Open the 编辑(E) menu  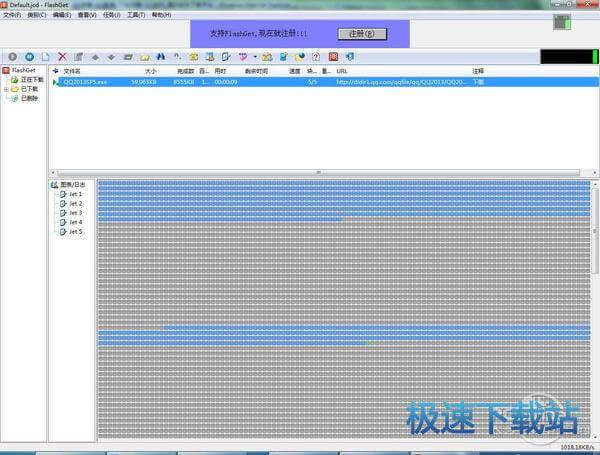coord(62,15)
